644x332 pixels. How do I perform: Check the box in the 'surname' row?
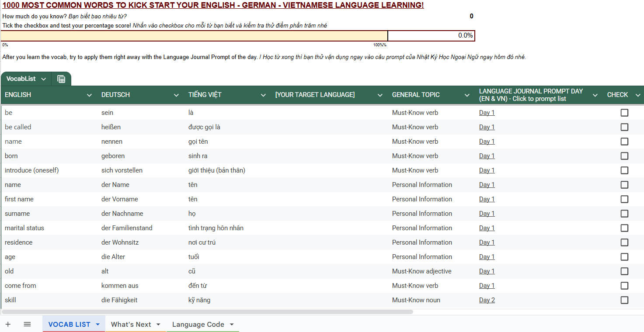click(624, 214)
